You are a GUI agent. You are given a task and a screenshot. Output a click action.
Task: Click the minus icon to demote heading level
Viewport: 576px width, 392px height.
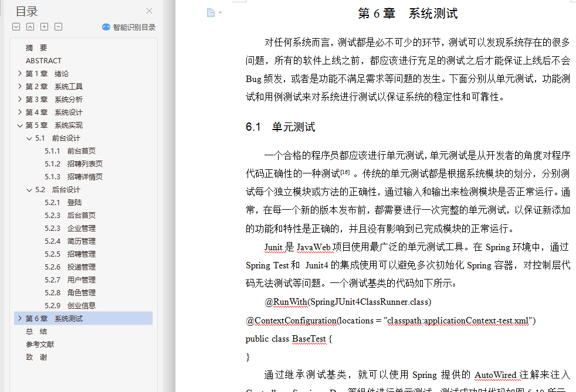59,27
